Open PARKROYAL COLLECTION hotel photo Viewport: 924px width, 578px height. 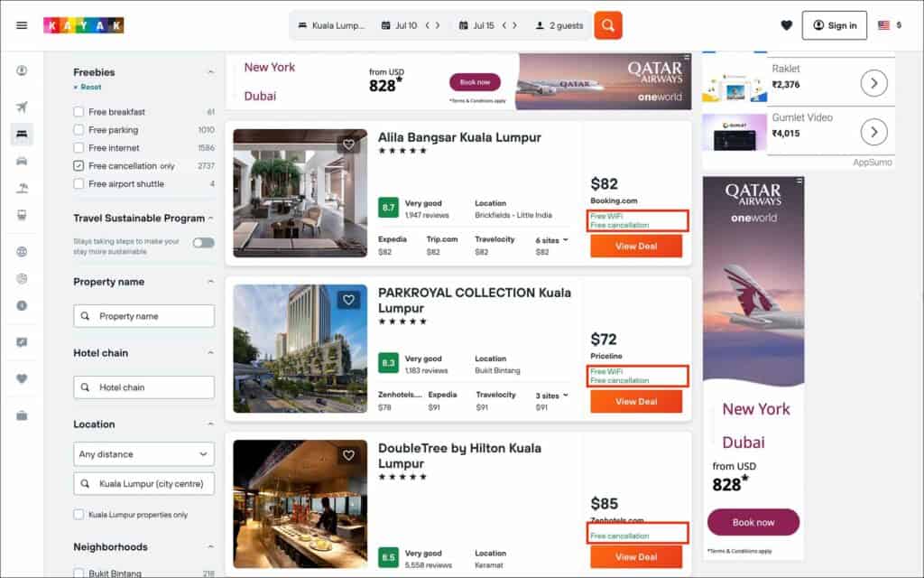(x=300, y=349)
